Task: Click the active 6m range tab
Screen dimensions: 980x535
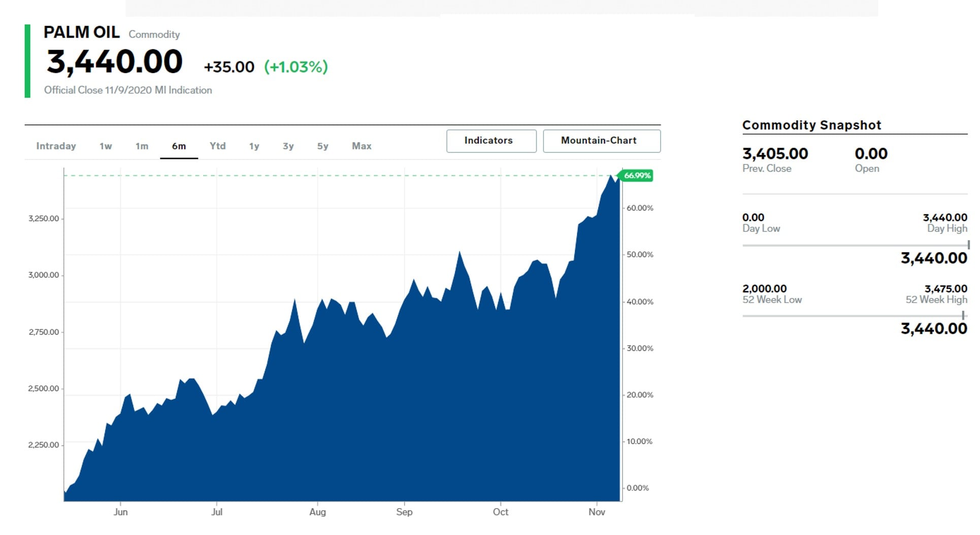Action: [179, 146]
